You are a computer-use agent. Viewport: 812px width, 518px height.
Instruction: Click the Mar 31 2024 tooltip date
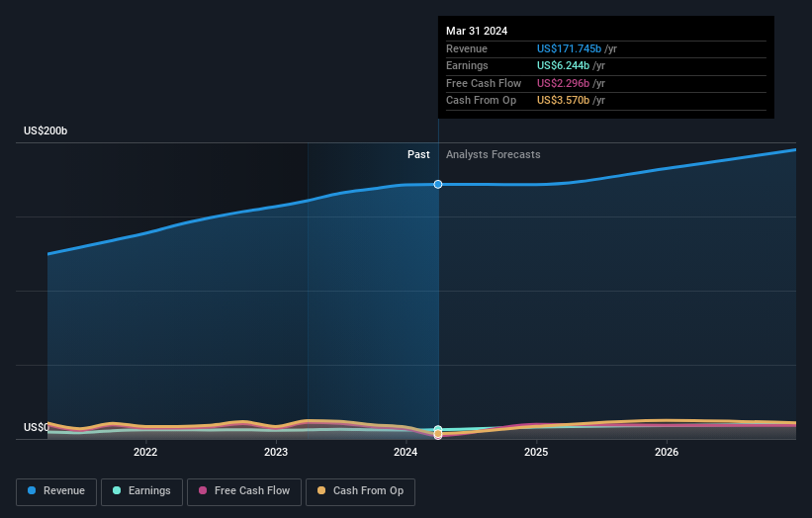477,31
